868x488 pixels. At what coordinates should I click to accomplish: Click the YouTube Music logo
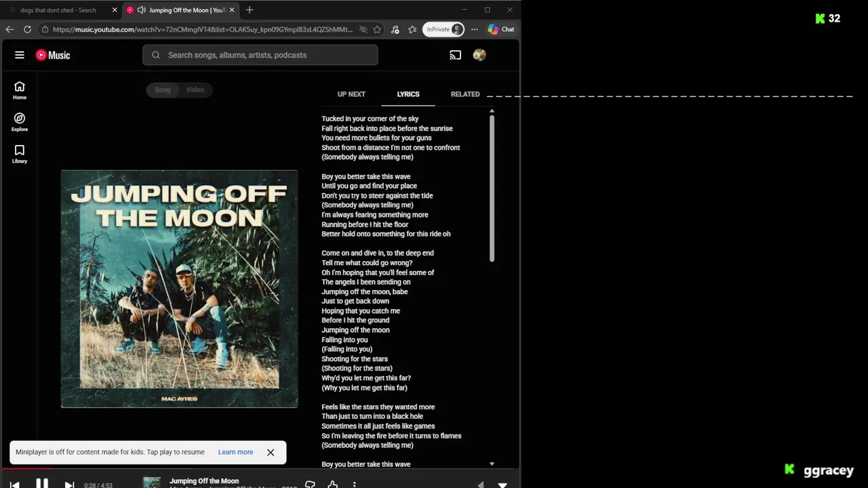click(53, 55)
